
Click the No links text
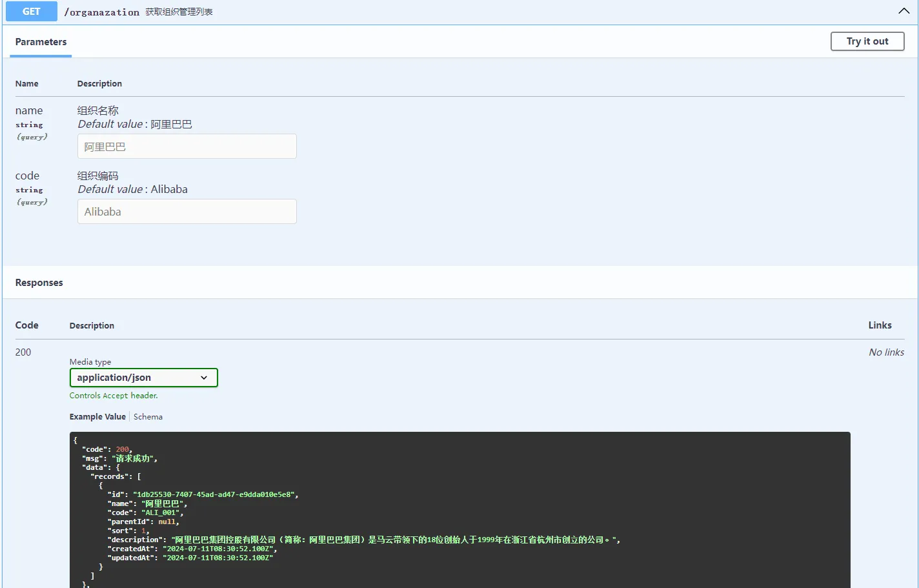tap(886, 352)
